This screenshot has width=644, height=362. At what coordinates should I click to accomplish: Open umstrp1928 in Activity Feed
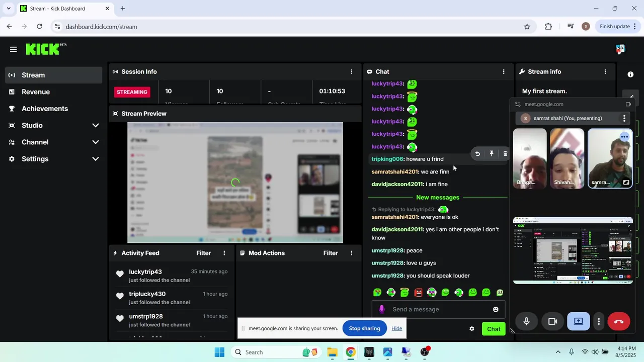(146, 316)
